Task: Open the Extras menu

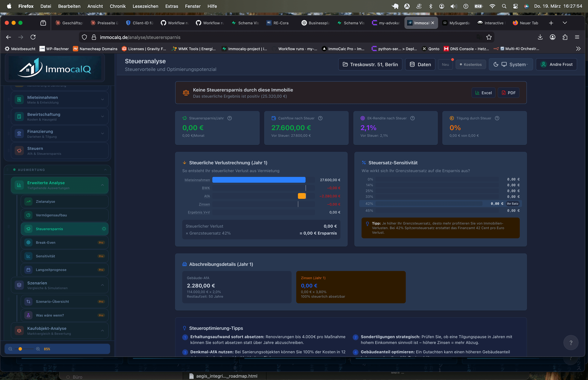Action: click(x=171, y=6)
